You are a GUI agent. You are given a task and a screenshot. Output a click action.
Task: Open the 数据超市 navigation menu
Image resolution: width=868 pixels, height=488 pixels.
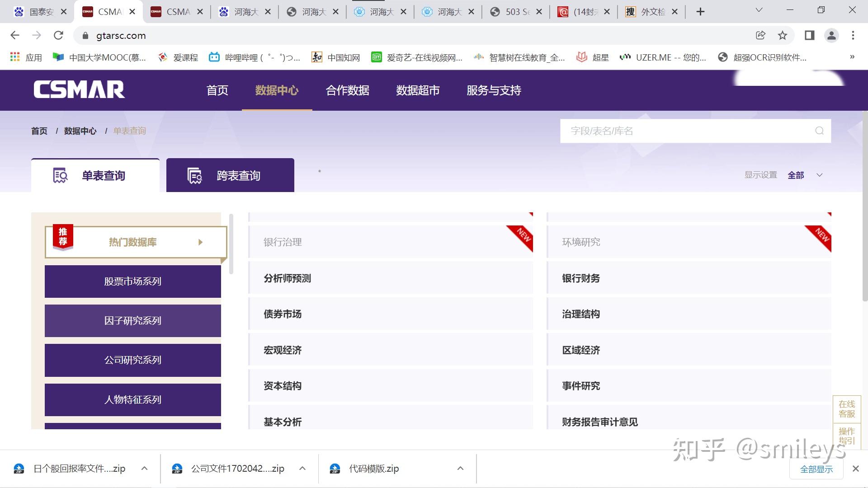(x=417, y=90)
